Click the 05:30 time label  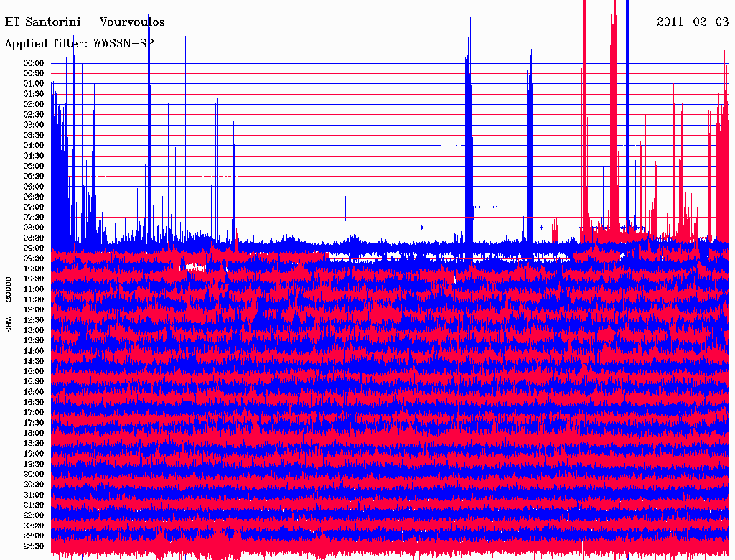(34, 177)
